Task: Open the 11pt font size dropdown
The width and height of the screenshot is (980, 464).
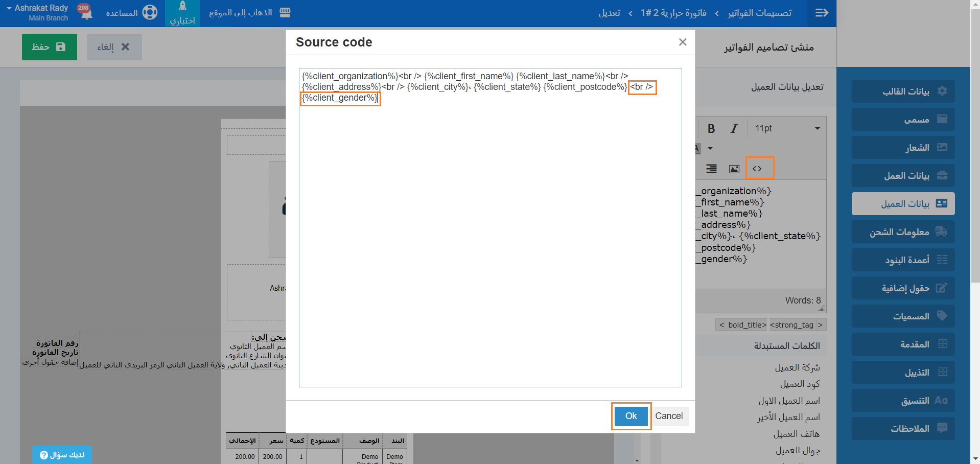Action: pos(787,129)
